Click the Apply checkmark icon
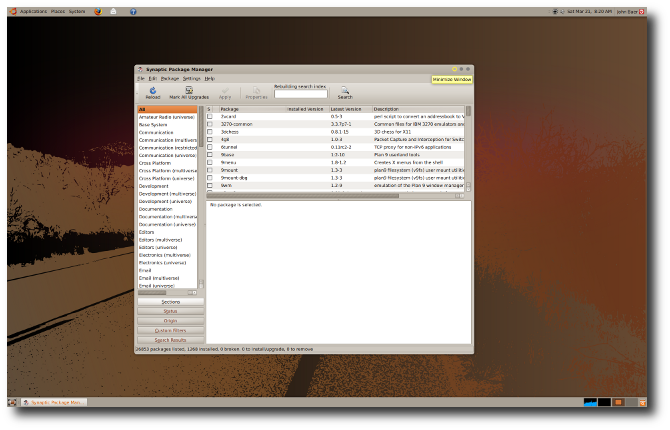This screenshot has height=430, width=670. point(225,90)
